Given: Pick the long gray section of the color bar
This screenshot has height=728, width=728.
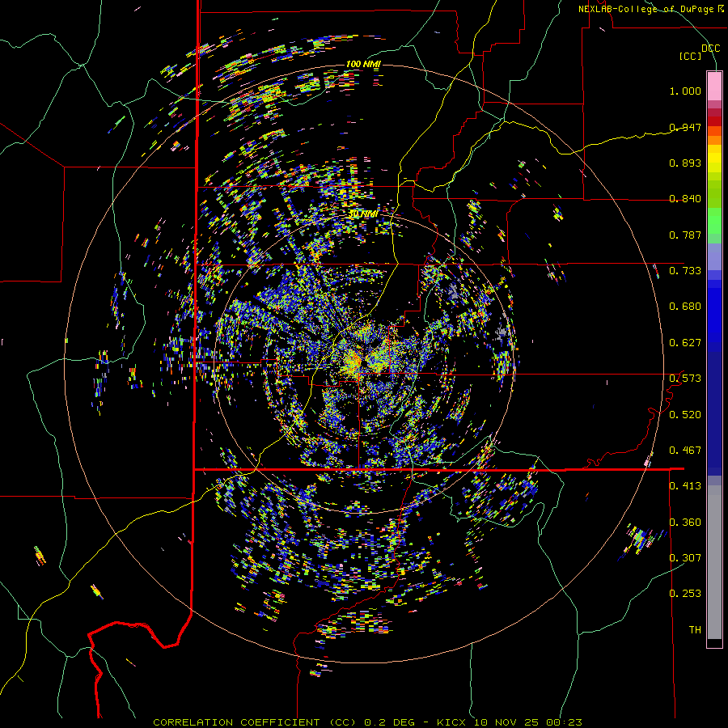Looking at the screenshot, I should point(714,562).
